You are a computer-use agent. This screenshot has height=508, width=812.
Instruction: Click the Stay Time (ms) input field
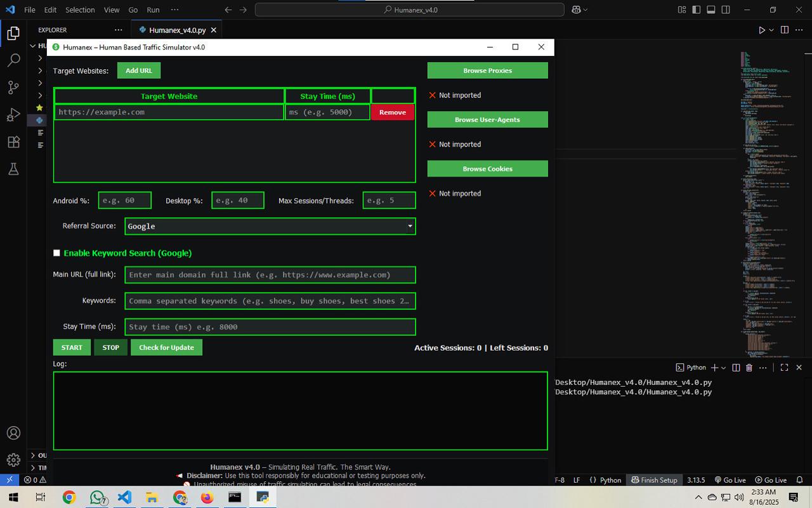(270, 326)
